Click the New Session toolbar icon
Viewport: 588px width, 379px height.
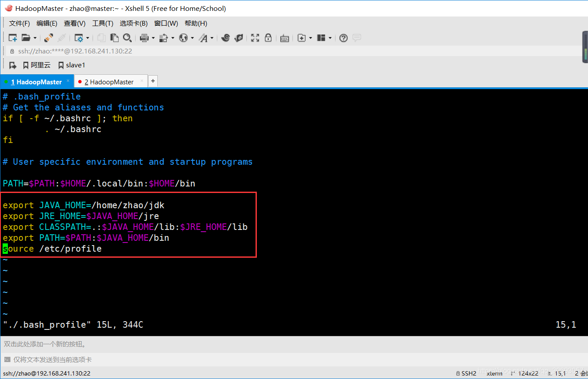13,38
